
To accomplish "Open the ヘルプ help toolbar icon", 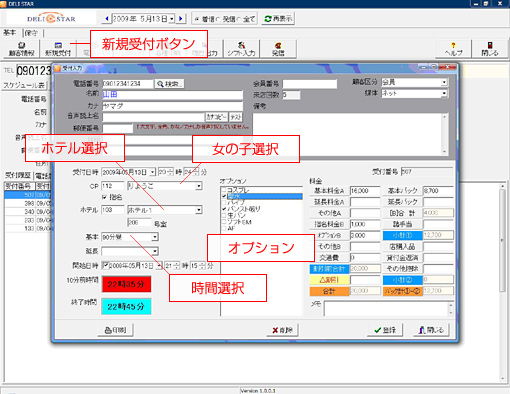I will (453, 49).
